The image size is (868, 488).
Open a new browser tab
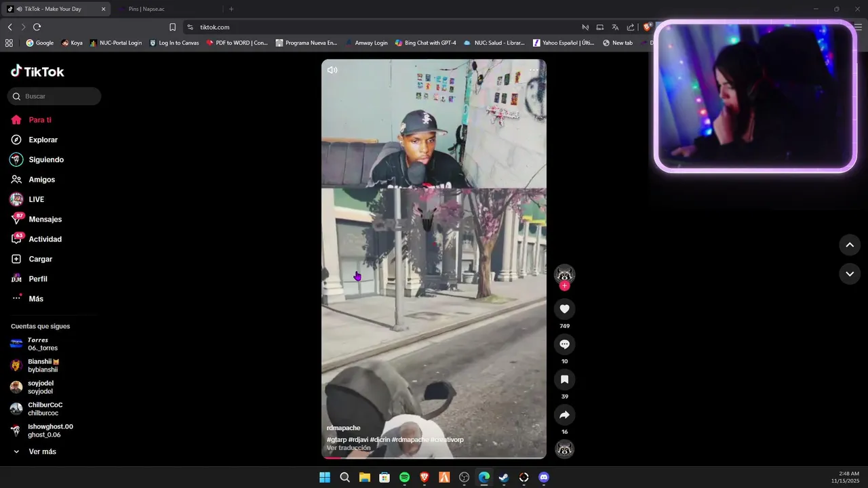[x=231, y=9]
